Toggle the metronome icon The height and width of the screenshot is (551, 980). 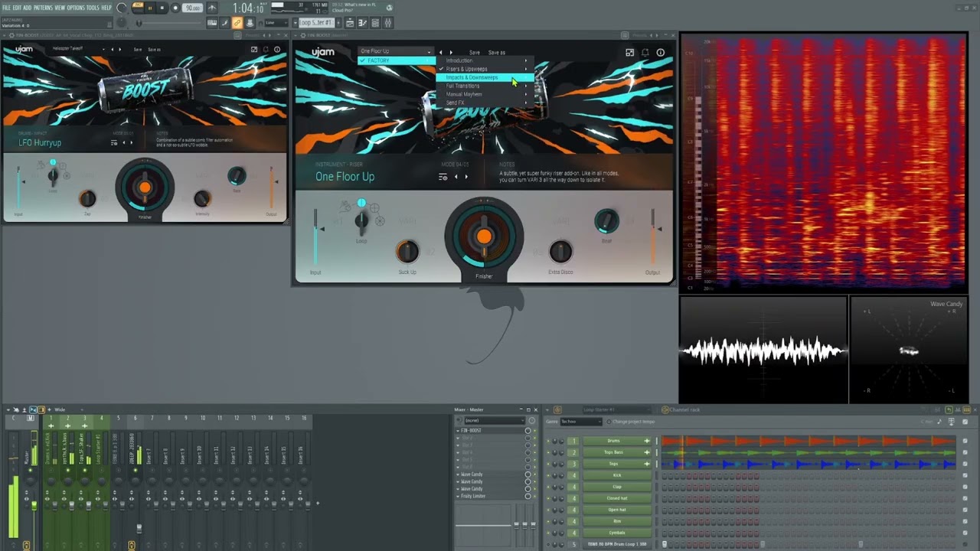pyautogui.click(x=212, y=8)
